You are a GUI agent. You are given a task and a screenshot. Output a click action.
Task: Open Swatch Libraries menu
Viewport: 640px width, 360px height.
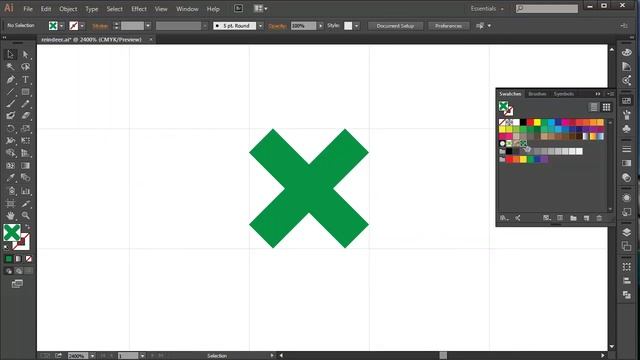504,218
